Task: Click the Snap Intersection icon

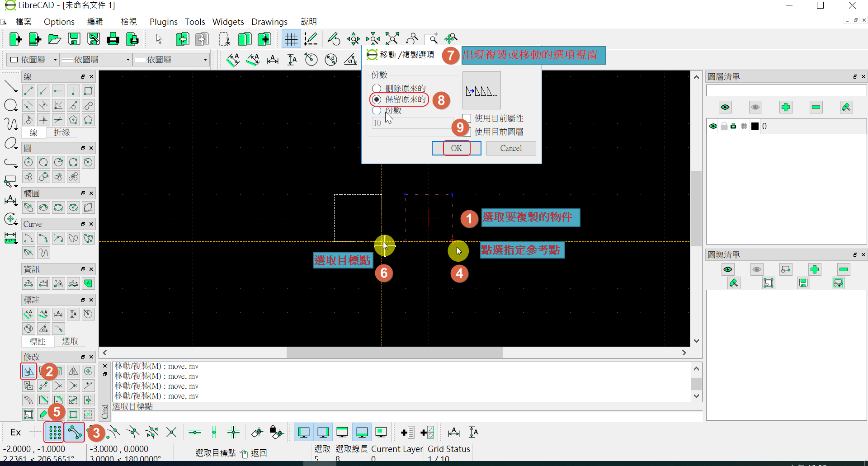Action: pyautogui.click(x=171, y=433)
